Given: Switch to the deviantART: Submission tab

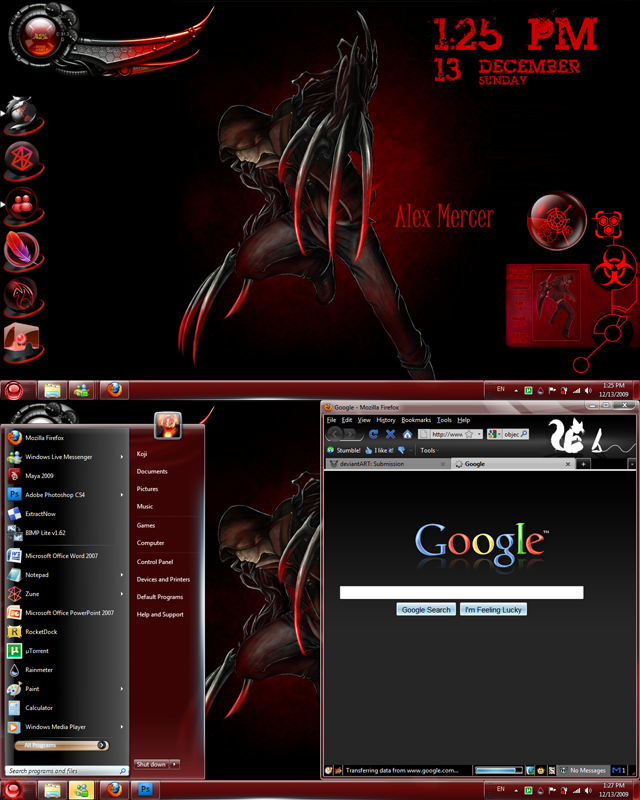Looking at the screenshot, I should 387,464.
